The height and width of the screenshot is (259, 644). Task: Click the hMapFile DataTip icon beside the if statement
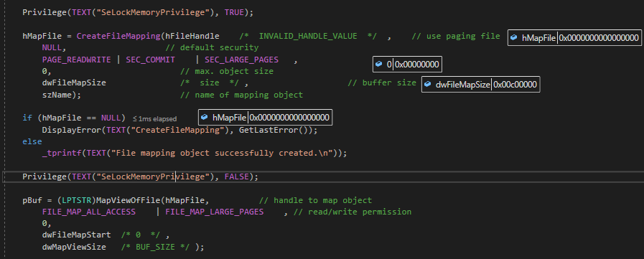[204, 118]
